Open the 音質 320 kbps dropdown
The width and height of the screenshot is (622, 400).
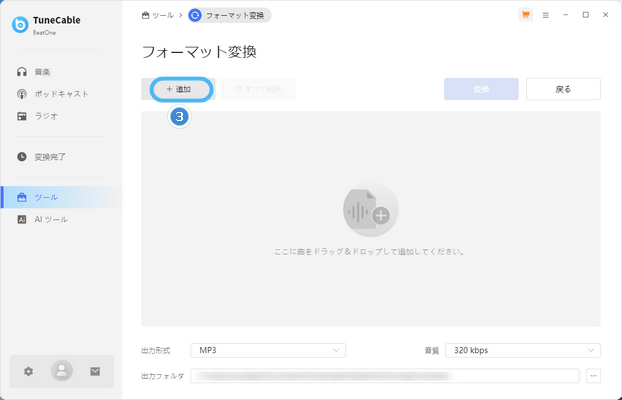tap(523, 350)
